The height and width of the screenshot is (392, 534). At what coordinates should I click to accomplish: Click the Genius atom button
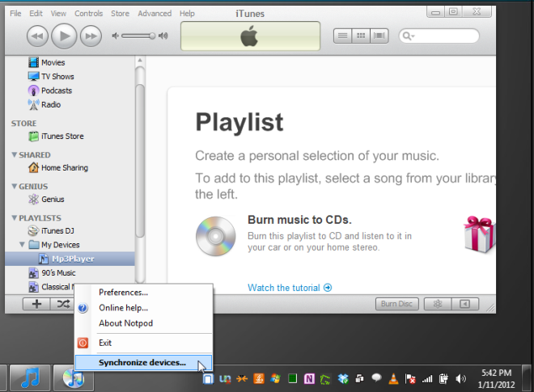pos(438,304)
